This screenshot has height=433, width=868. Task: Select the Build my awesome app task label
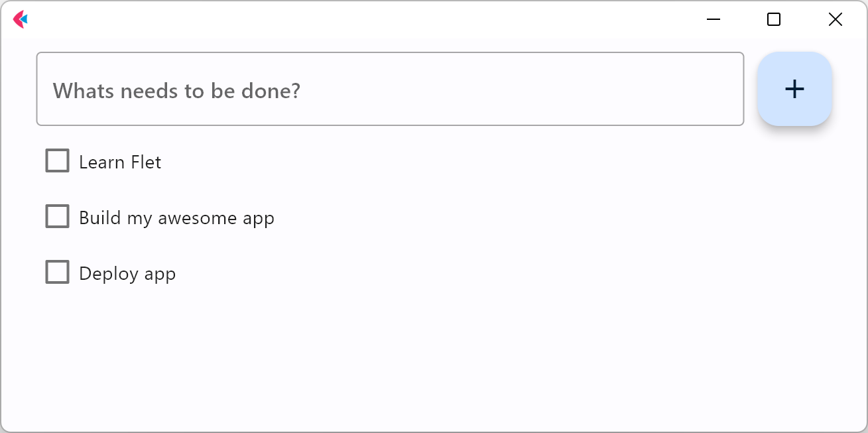pos(176,217)
